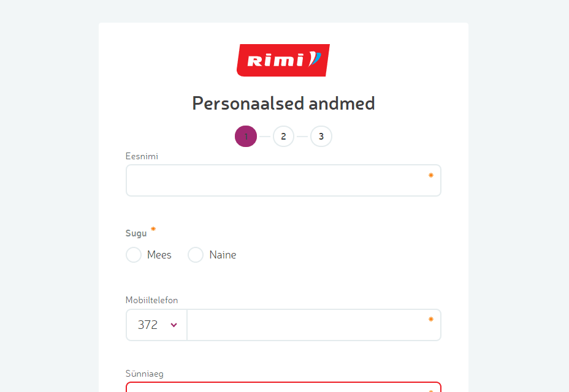
Task: Click the orange asterisk beside Sugu
Action: pyautogui.click(x=153, y=230)
